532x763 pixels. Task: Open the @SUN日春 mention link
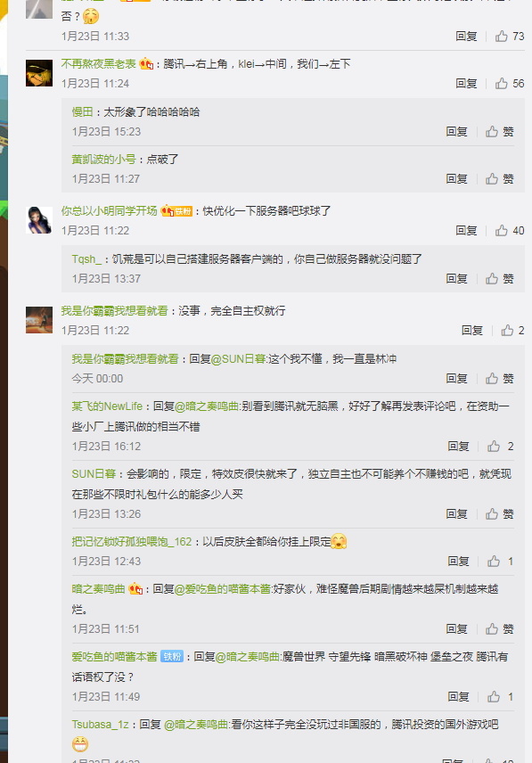point(238,358)
